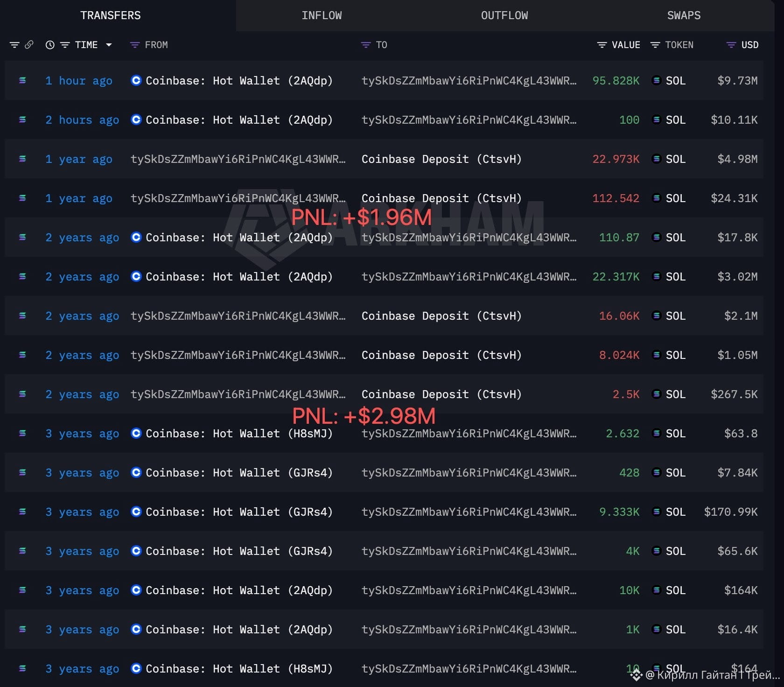Switch to the TRANSFERS tab
This screenshot has width=784, height=687.
click(111, 15)
